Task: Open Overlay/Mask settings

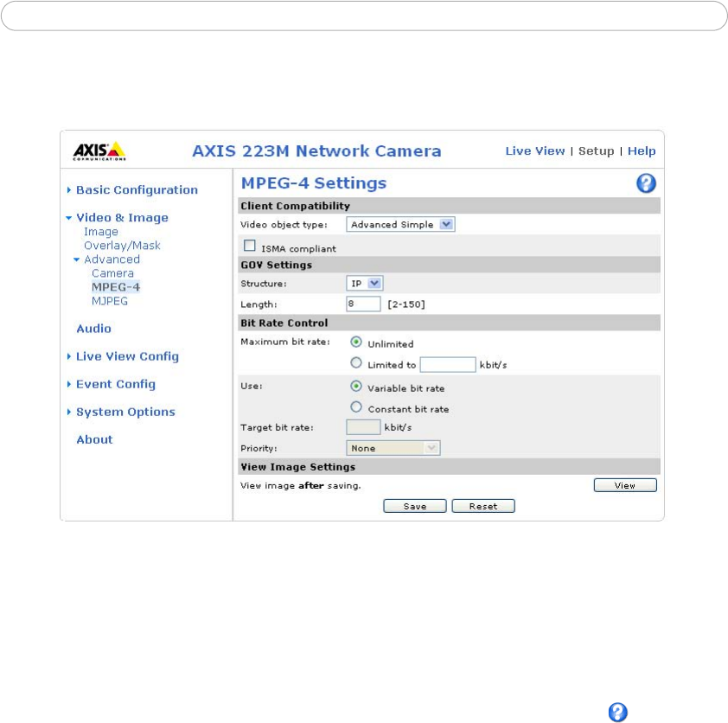Action: tap(122, 246)
